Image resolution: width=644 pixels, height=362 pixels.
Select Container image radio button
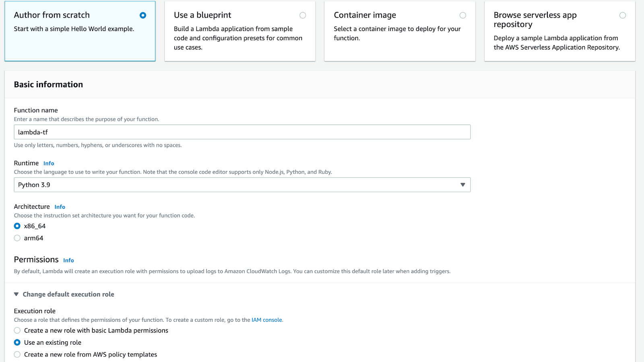pyautogui.click(x=463, y=15)
